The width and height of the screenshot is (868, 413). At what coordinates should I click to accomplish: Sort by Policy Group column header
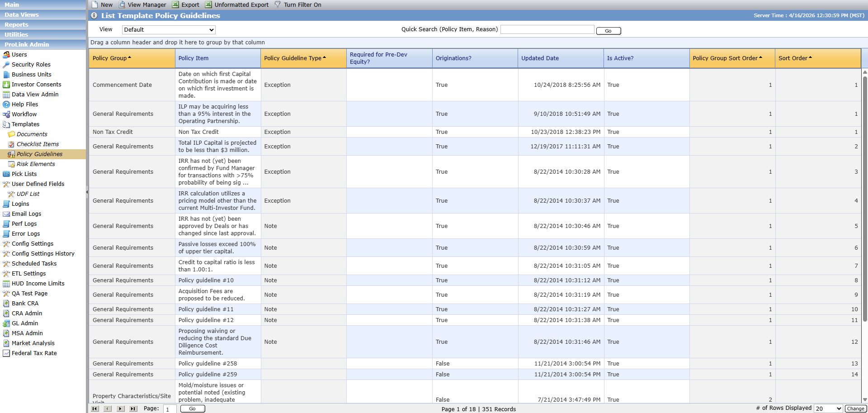coord(132,58)
